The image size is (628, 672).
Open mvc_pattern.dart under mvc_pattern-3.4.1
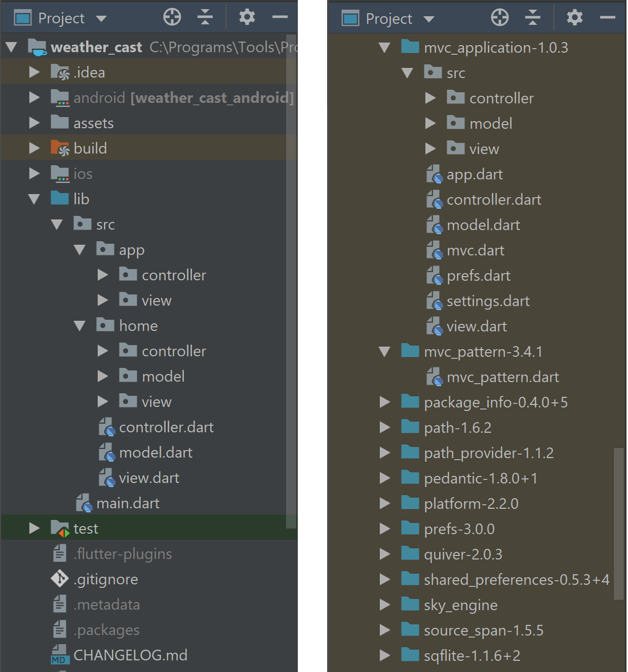[503, 377]
